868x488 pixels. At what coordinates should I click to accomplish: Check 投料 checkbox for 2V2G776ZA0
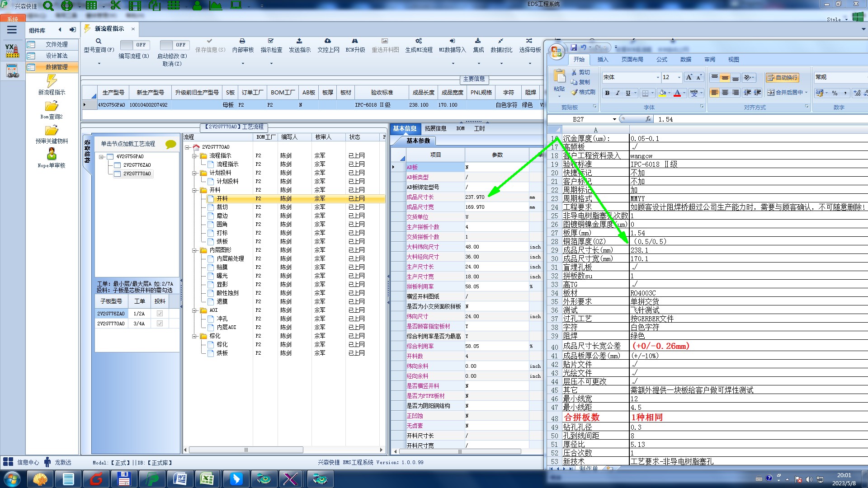click(160, 314)
